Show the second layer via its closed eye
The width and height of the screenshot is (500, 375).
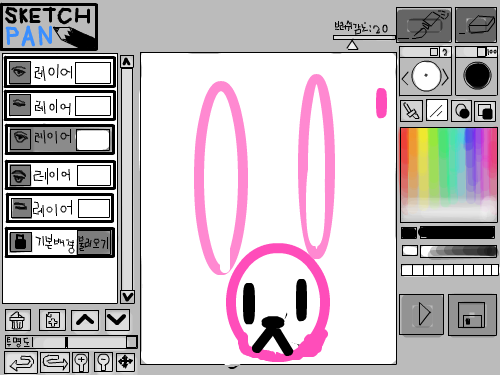coord(20,105)
